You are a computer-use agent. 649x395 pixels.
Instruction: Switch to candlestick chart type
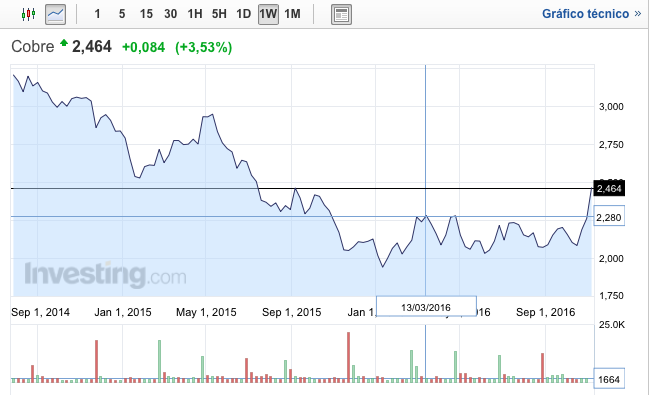tap(28, 14)
